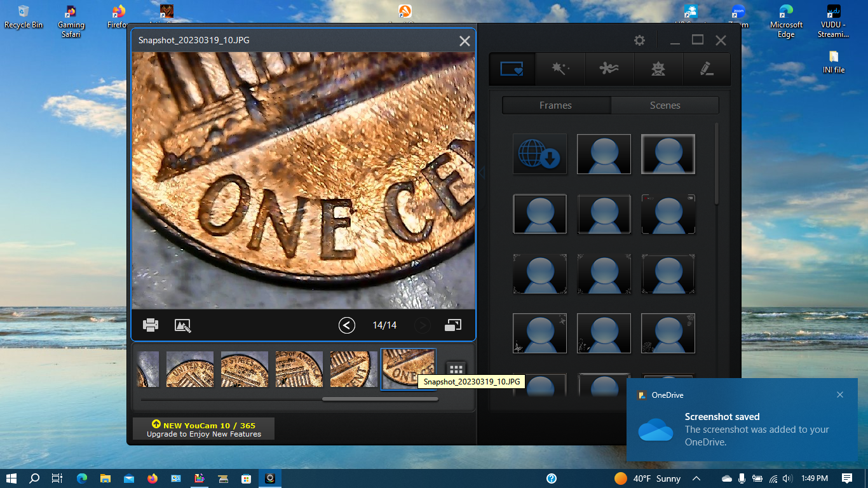Open the Wi-Fi network tray icon
The height and width of the screenshot is (488, 868).
coord(773,478)
